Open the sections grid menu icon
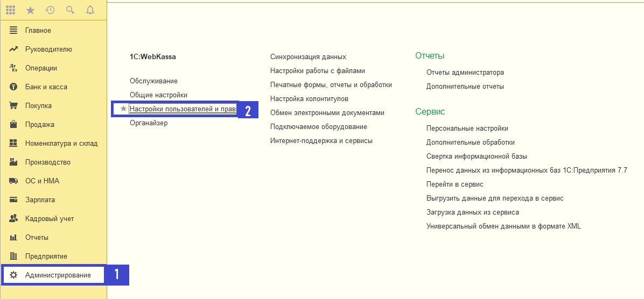This screenshot has height=299, width=644. (x=10, y=10)
